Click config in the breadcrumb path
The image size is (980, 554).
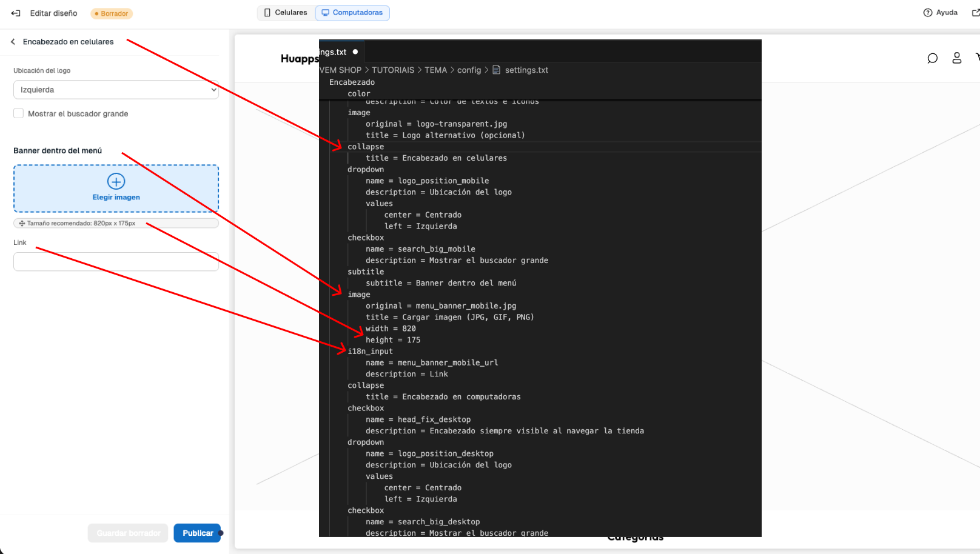click(469, 70)
